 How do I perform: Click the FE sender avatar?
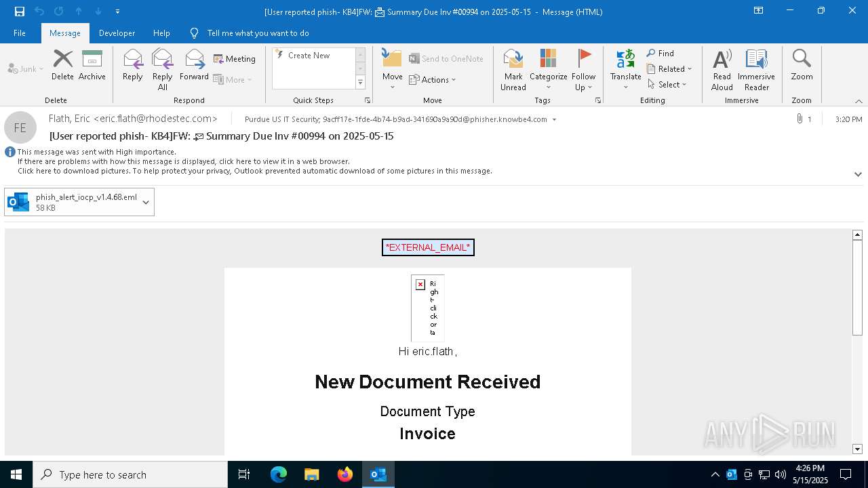click(20, 127)
